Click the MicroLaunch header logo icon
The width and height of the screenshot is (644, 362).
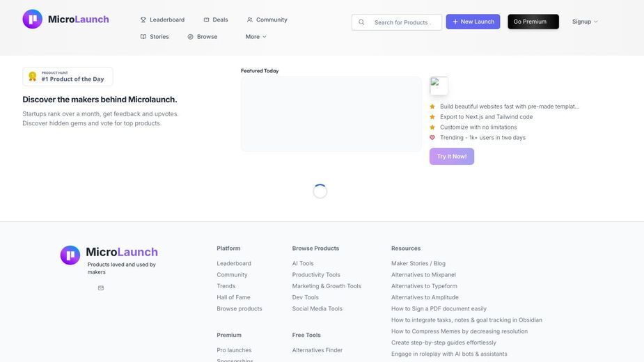(33, 19)
